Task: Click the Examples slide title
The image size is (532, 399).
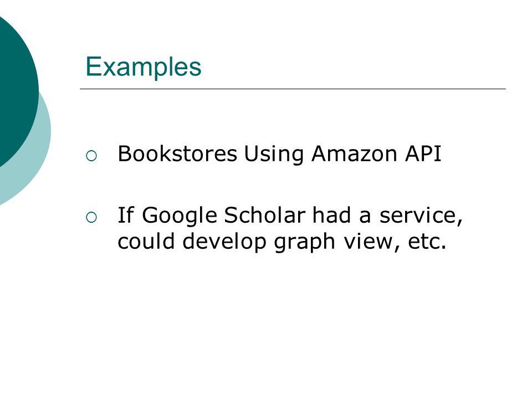Action: pos(144,67)
